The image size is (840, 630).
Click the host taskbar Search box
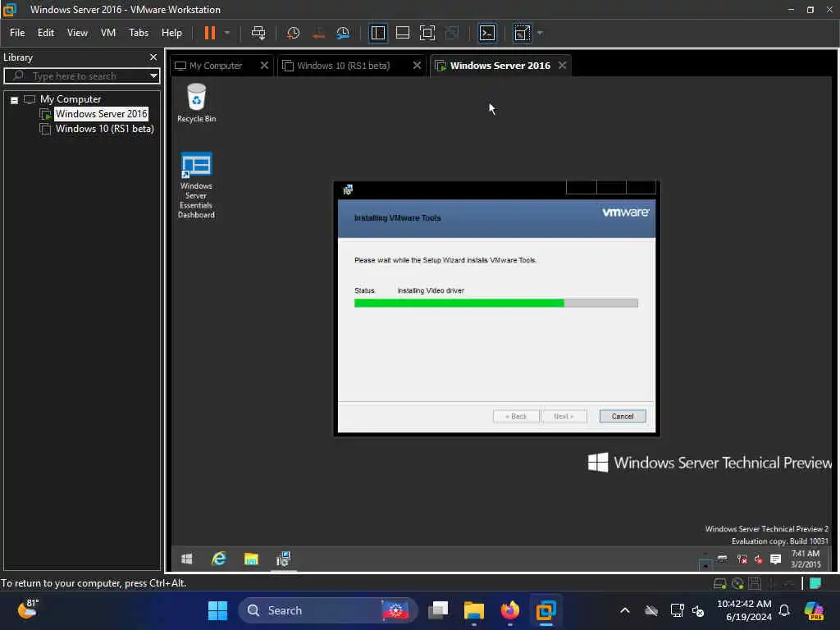coord(327,610)
